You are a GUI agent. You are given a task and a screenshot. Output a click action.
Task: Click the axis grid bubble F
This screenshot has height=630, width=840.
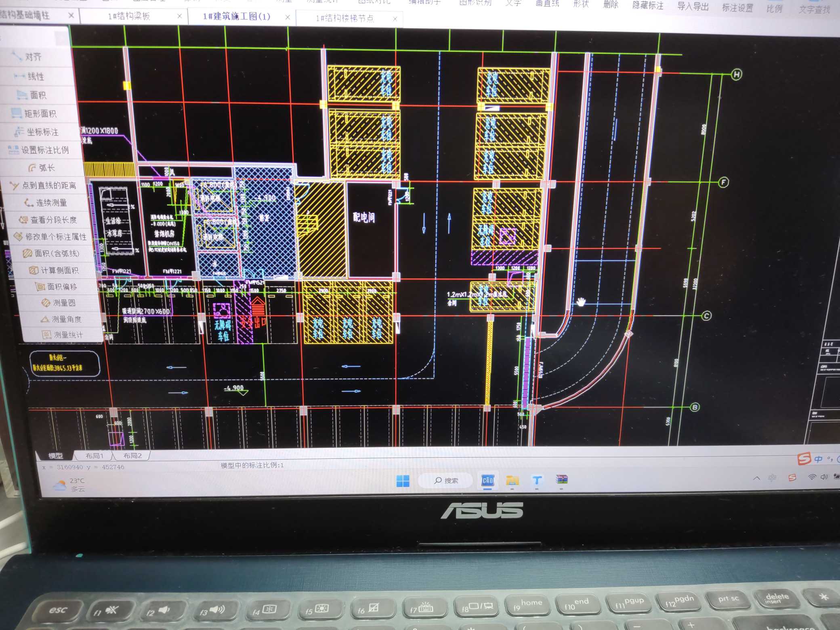tap(724, 182)
